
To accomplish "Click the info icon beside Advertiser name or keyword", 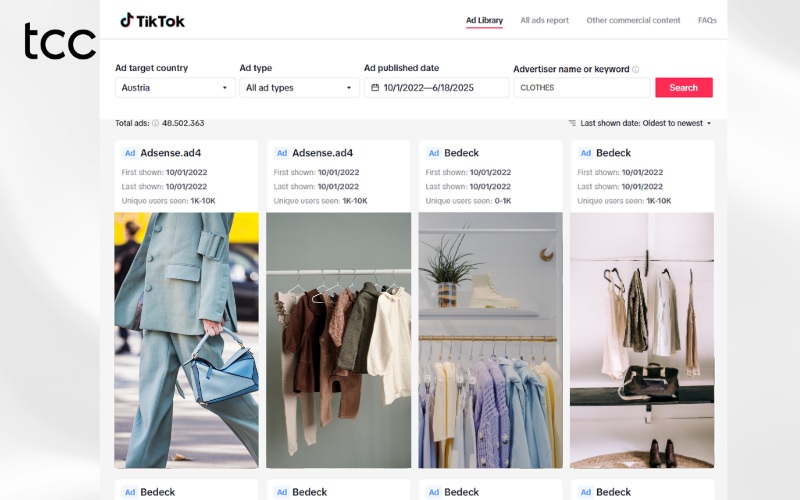I will [635, 69].
